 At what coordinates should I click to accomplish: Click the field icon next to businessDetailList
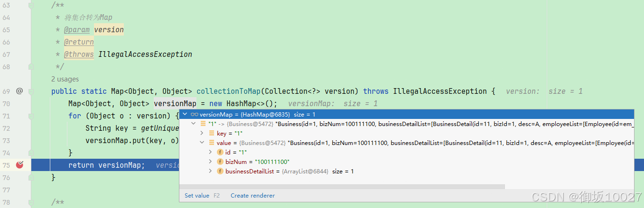pyautogui.click(x=220, y=171)
